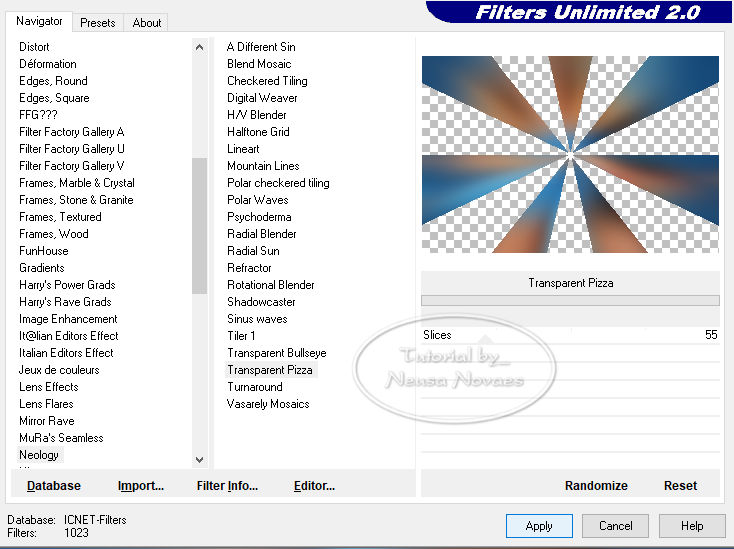Select Frames, Marble & Crystal
The image size is (734, 549).
(77, 183)
